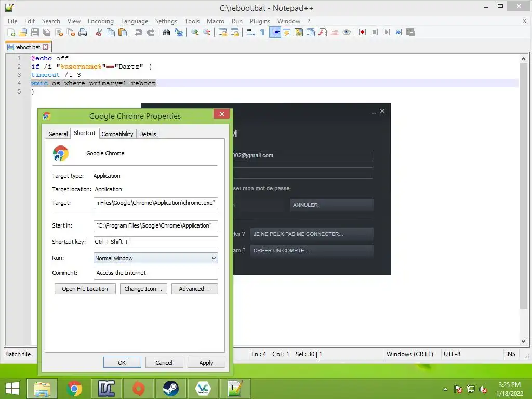This screenshot has height=399, width=532.
Task: Open the Plugins menu
Action: [x=260, y=21]
